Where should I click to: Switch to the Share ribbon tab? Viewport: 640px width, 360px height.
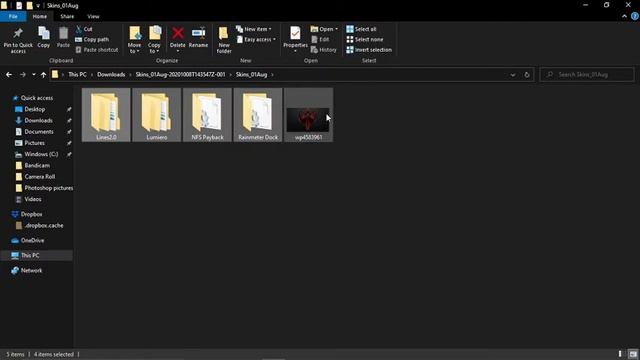pos(67,16)
